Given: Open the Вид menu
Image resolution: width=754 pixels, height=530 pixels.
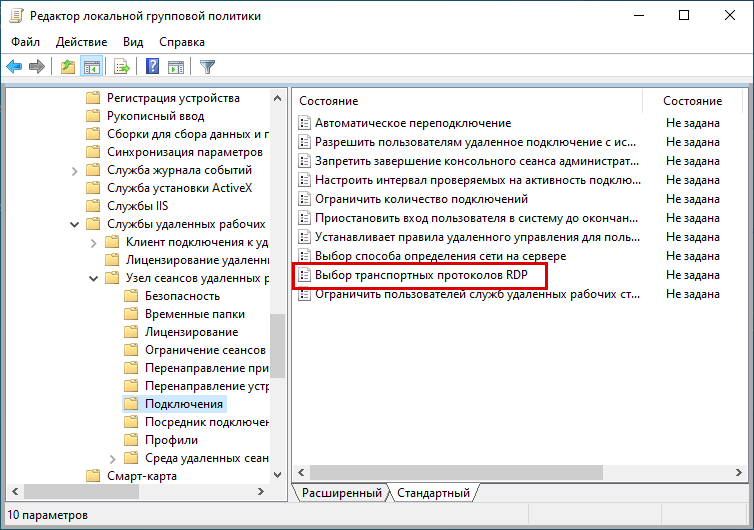Looking at the screenshot, I should pos(133,42).
